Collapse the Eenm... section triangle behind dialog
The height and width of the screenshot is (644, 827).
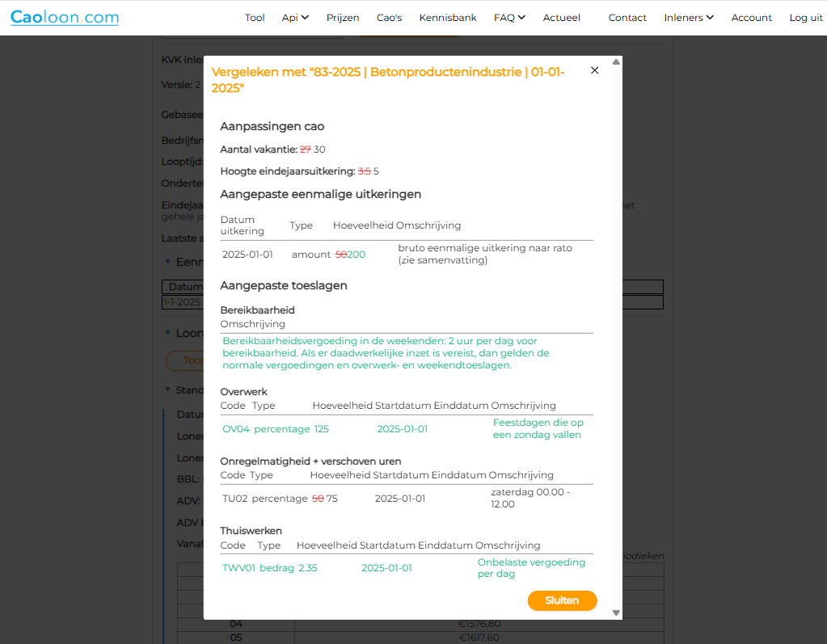167,262
